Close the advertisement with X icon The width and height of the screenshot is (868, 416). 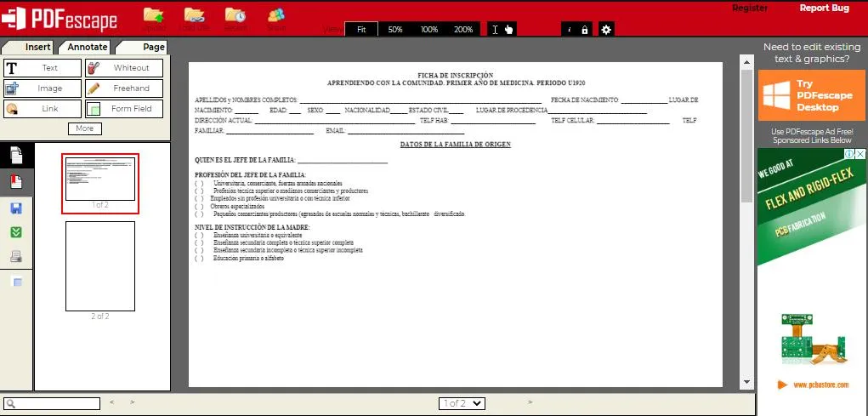(x=860, y=154)
